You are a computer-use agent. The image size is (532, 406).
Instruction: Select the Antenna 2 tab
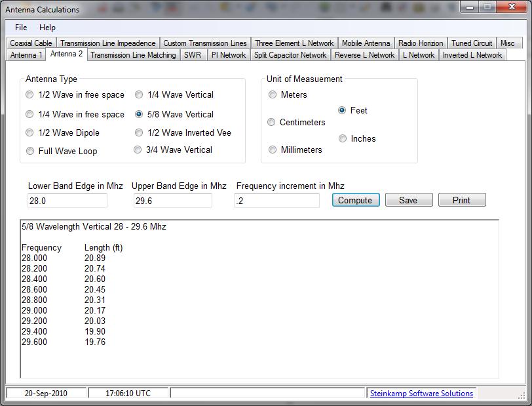coord(67,54)
